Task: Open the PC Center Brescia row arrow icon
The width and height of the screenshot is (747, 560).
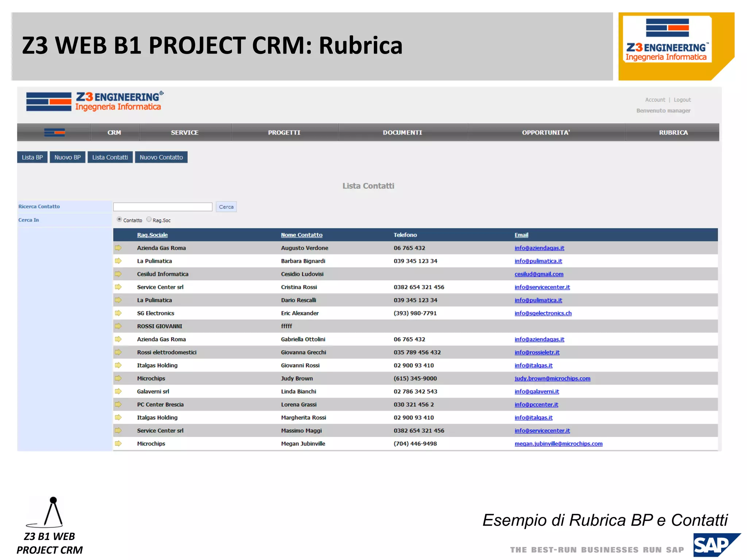Action: tap(118, 404)
